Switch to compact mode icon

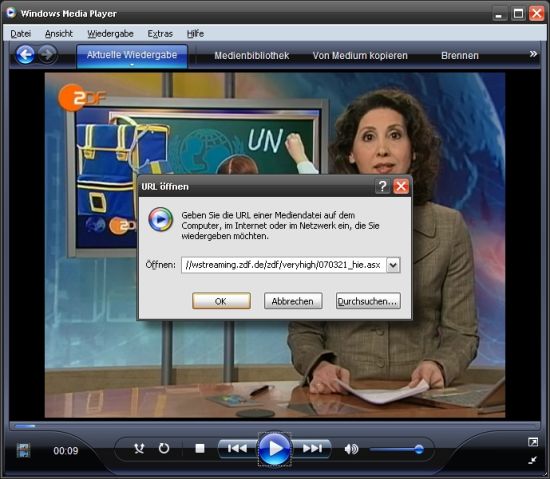point(532,460)
